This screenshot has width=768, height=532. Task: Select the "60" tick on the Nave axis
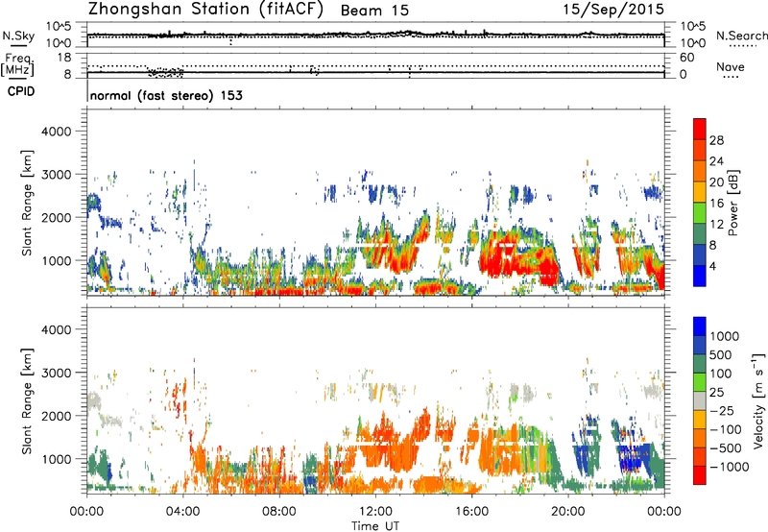click(686, 58)
